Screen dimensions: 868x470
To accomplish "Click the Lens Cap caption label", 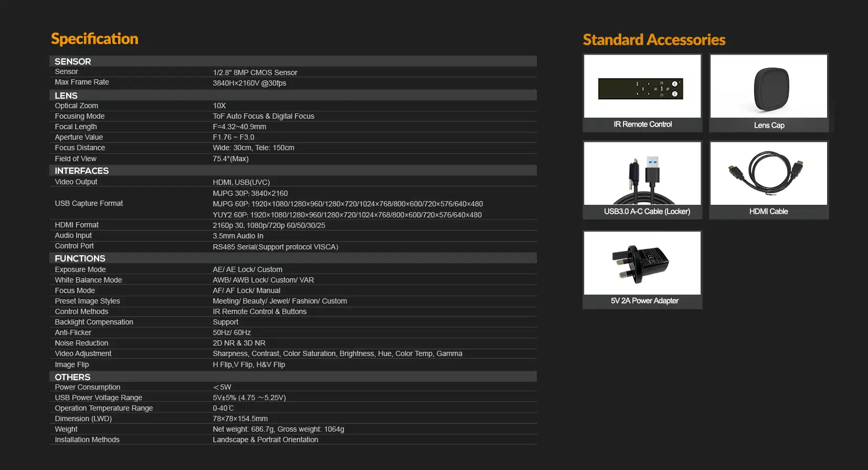I will coord(769,125).
